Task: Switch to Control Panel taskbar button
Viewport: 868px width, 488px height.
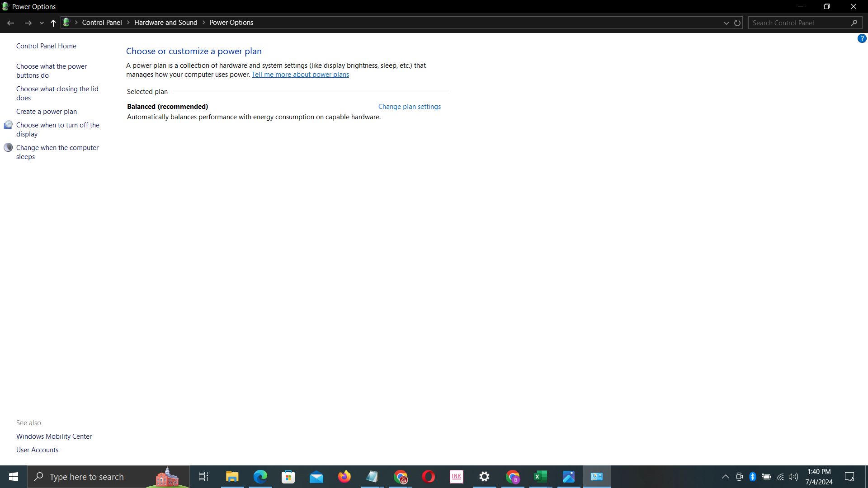Action: click(597, 477)
